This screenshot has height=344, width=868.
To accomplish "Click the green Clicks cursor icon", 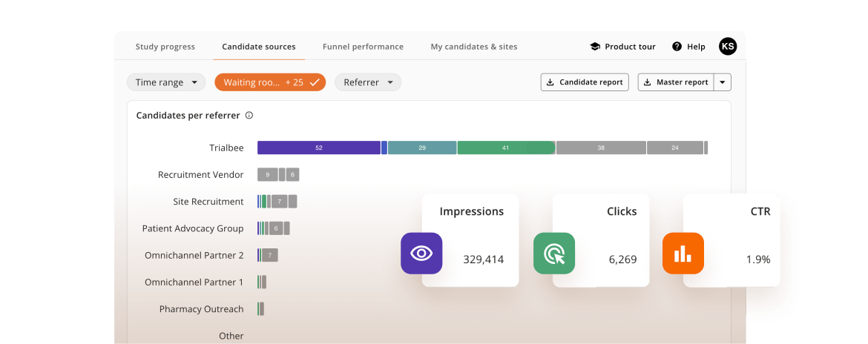I will [x=554, y=254].
